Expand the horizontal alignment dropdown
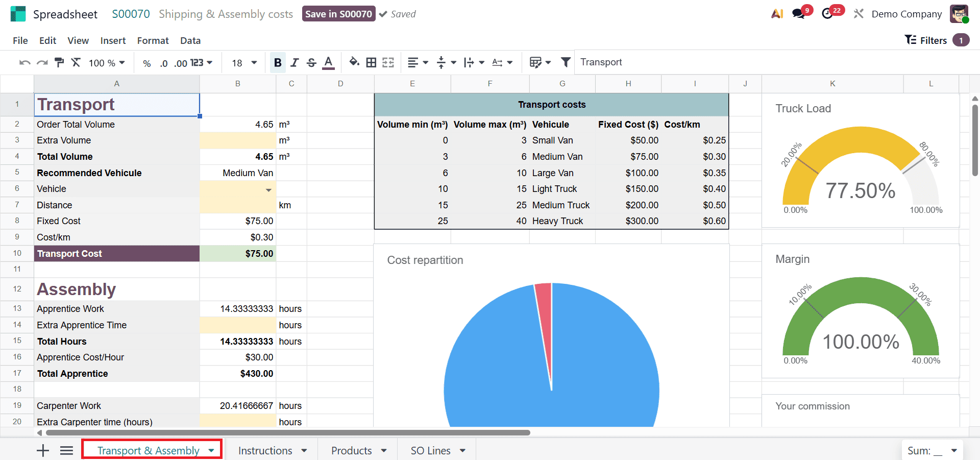The image size is (980, 460). [425, 62]
